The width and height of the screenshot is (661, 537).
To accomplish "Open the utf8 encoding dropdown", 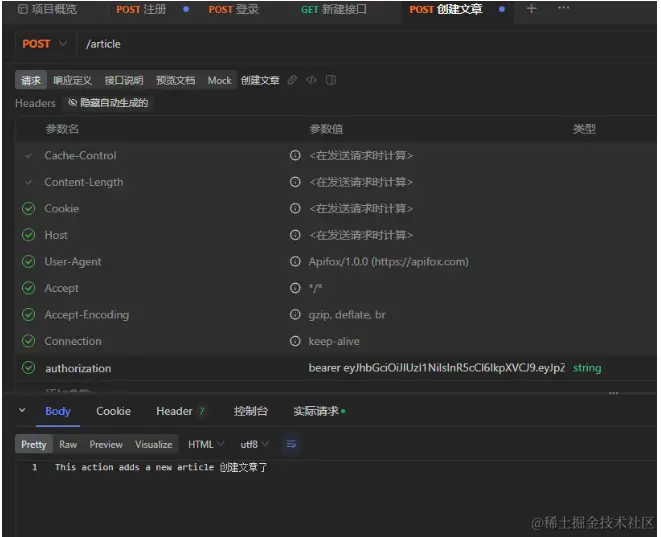I will click(254, 444).
